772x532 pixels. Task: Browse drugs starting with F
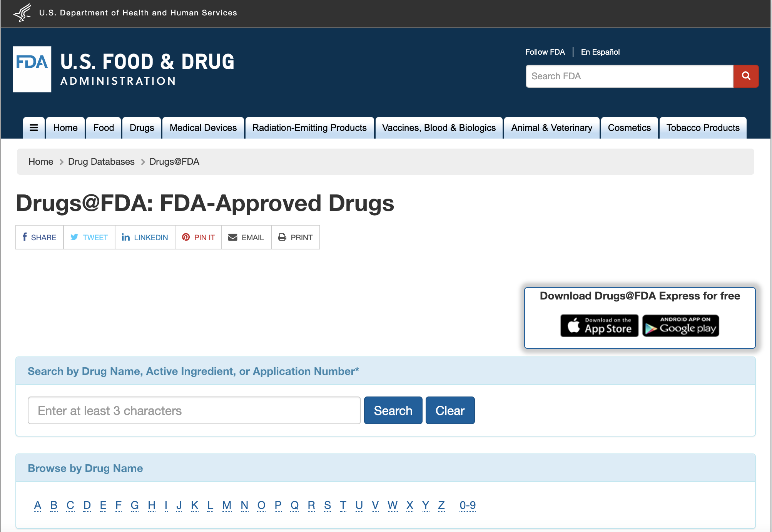point(119,505)
